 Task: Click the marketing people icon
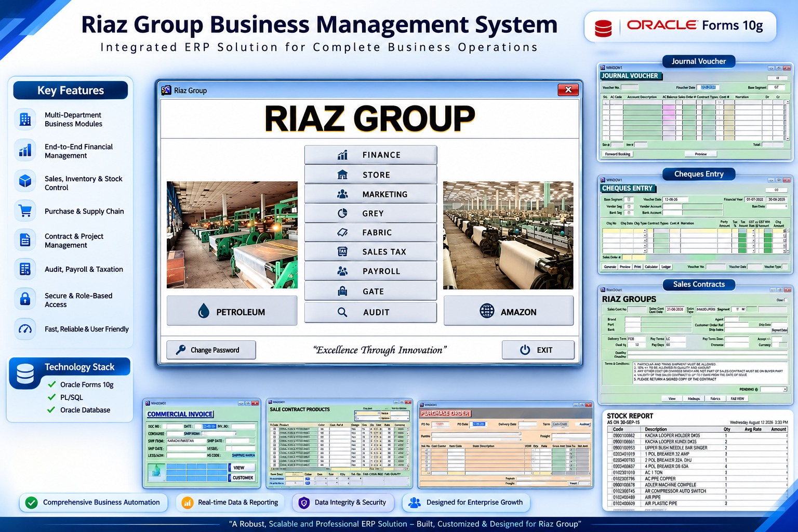pyautogui.click(x=342, y=194)
